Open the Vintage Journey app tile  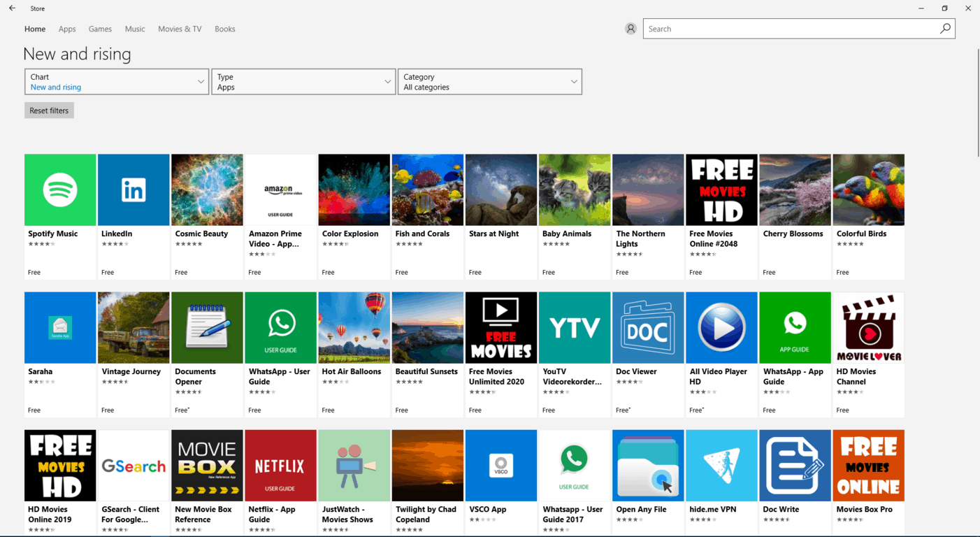point(134,355)
